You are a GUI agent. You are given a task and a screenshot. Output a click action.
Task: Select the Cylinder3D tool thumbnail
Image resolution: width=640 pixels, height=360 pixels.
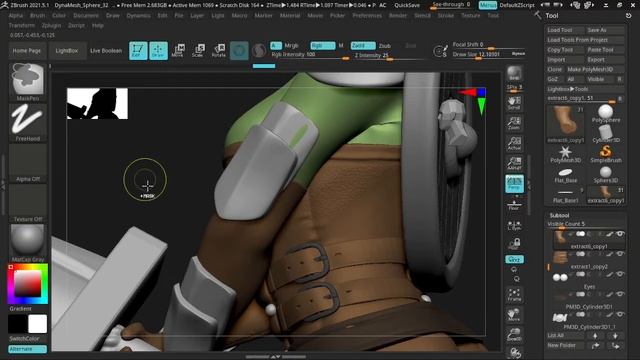[606, 133]
